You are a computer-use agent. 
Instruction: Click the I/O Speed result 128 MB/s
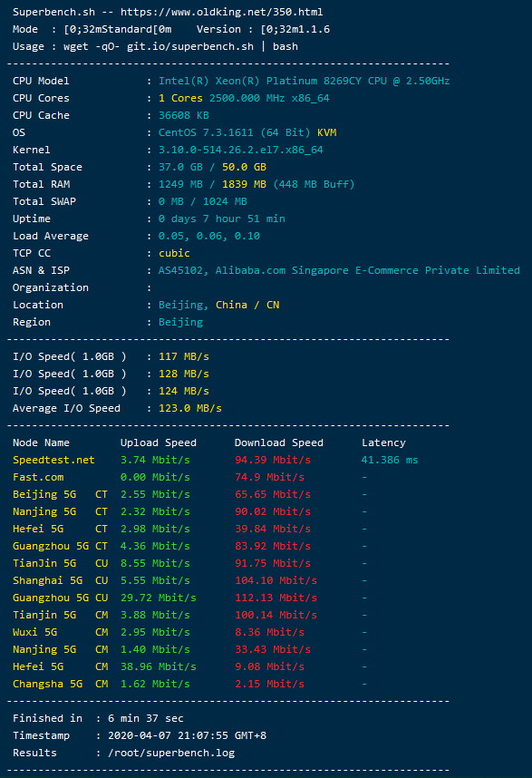click(x=184, y=374)
